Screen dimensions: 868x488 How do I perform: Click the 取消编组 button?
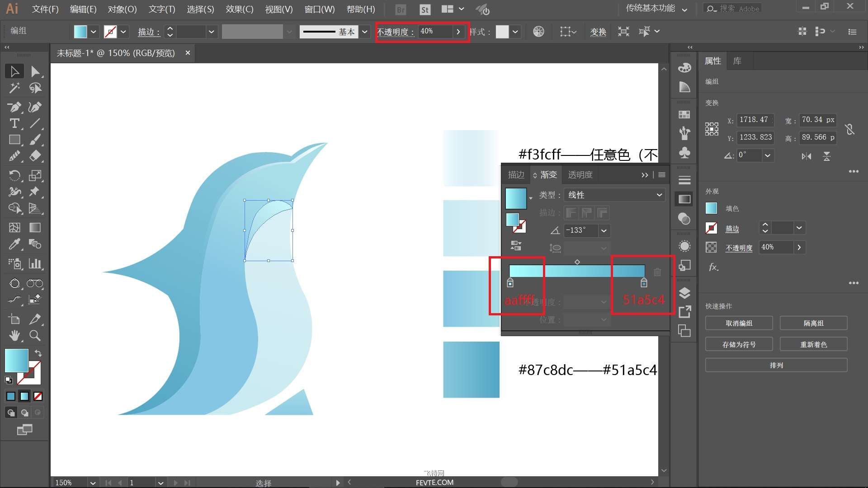(739, 323)
